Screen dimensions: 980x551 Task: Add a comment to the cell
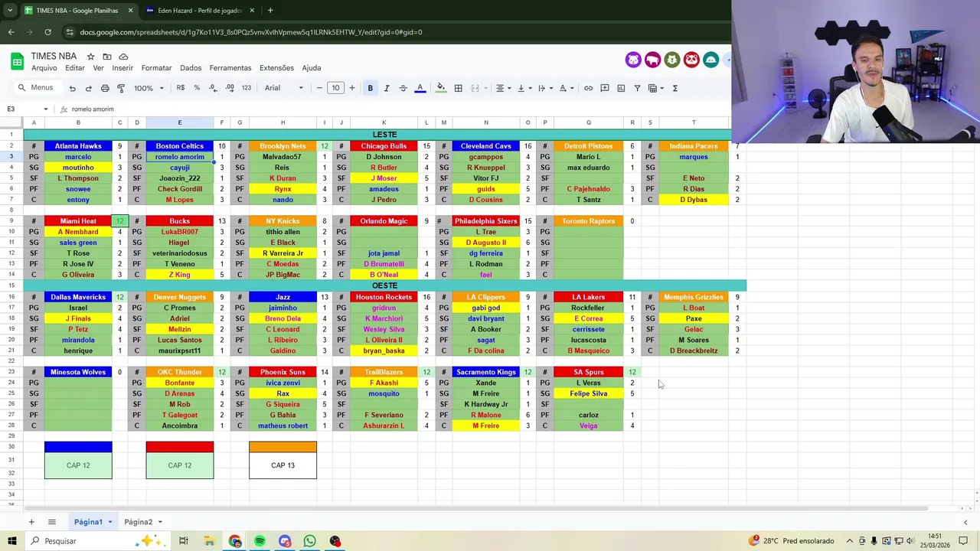click(604, 88)
